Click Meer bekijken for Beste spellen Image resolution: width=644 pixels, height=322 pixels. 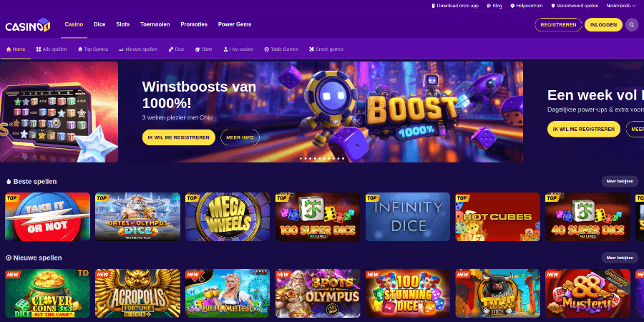click(x=620, y=181)
